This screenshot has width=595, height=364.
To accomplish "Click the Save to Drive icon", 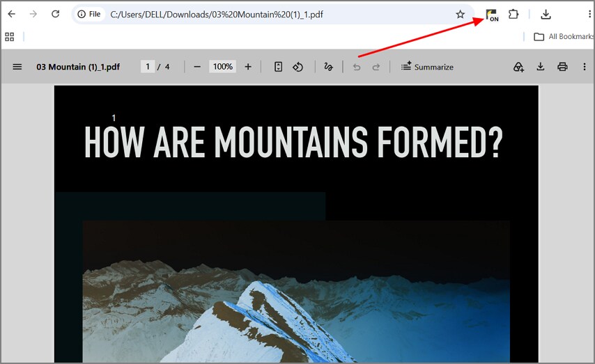I will (518, 67).
